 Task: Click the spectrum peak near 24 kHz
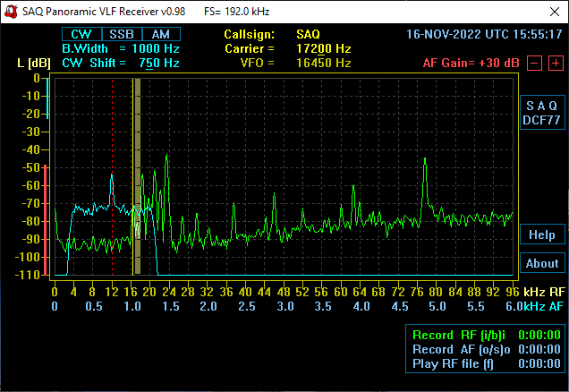click(166, 157)
